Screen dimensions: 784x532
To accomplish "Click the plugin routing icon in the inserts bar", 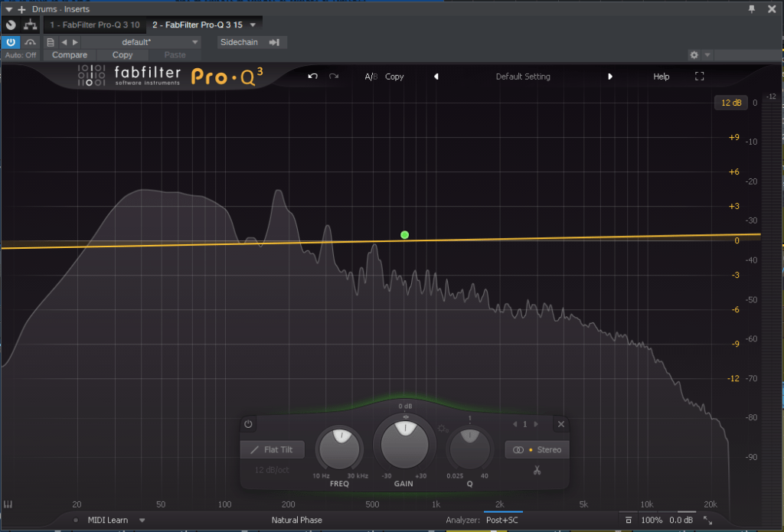I will (31, 24).
